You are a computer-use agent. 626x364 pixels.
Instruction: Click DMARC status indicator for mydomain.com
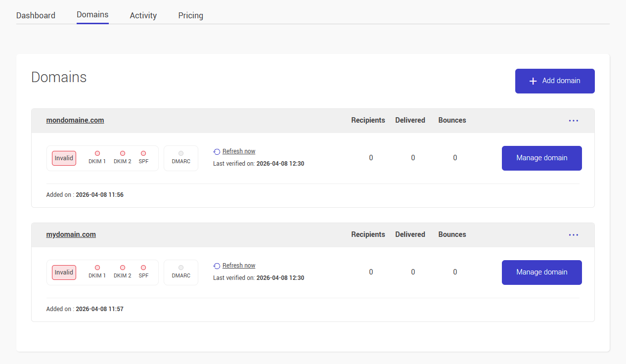(181, 268)
